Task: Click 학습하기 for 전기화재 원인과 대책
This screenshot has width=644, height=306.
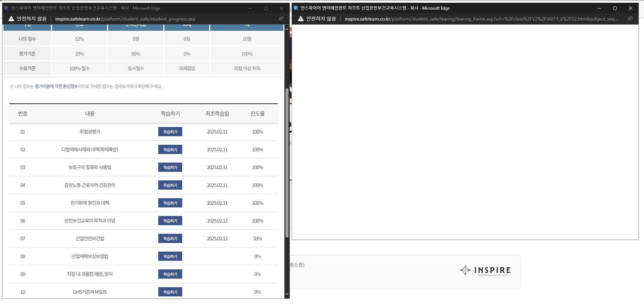Action: [170, 203]
